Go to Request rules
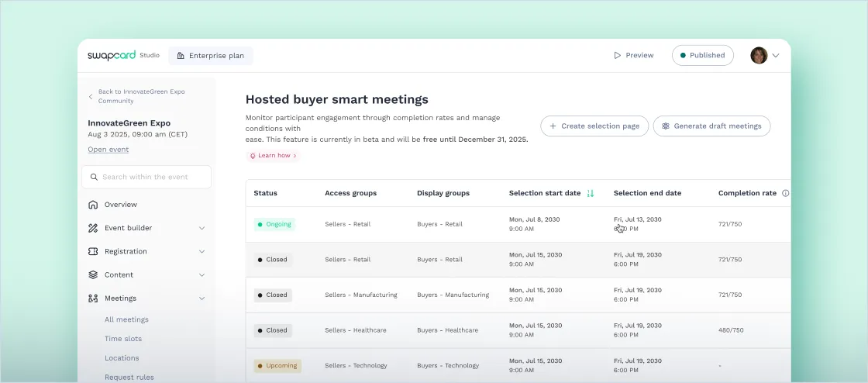868x383 pixels. pyautogui.click(x=129, y=378)
